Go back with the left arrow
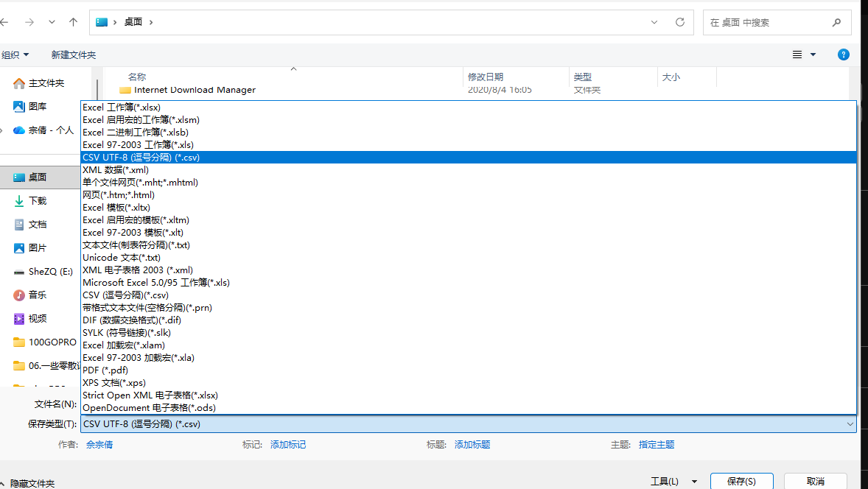Image resolution: width=868 pixels, height=489 pixels. [4, 22]
